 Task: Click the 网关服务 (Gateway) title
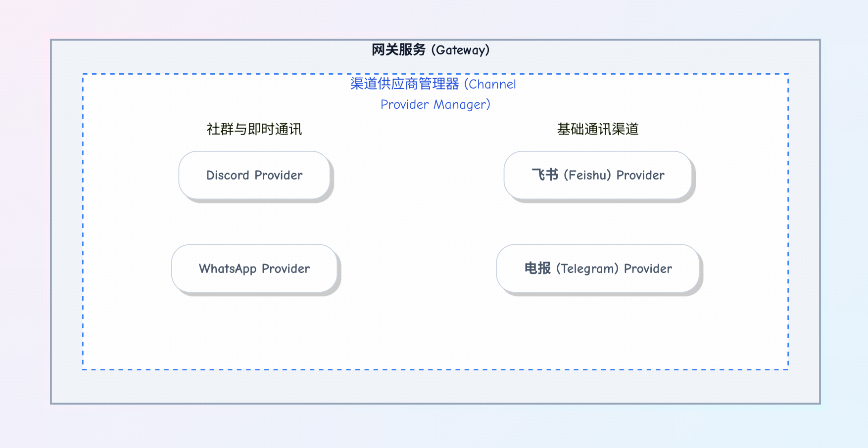point(431,50)
